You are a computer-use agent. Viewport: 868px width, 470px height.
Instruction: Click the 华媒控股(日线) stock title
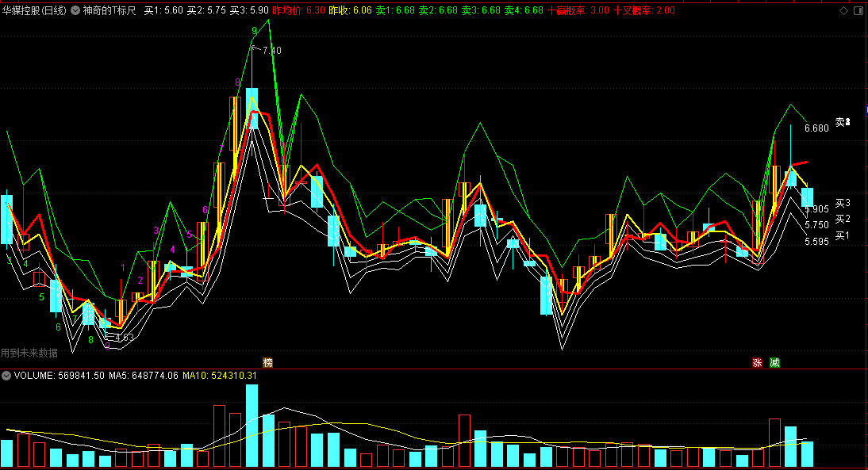(34, 10)
